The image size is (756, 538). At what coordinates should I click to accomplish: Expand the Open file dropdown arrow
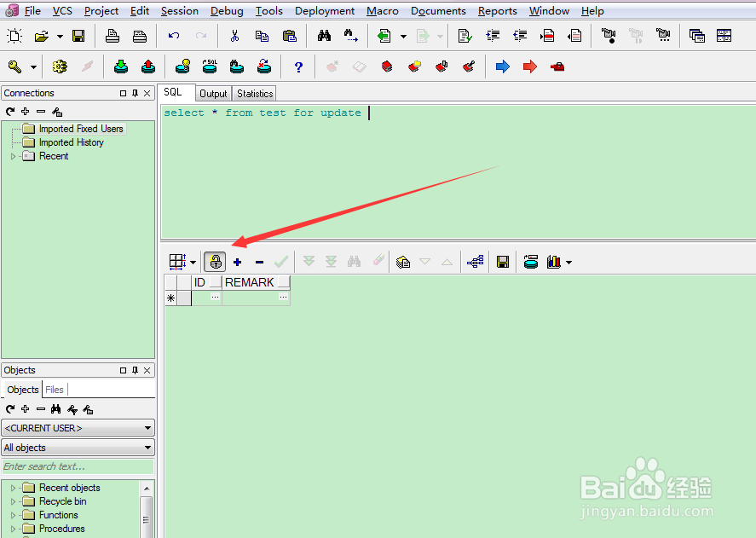point(60,36)
